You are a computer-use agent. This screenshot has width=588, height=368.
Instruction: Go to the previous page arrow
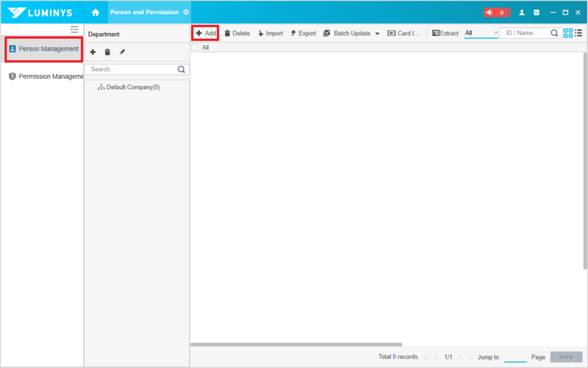(437, 357)
